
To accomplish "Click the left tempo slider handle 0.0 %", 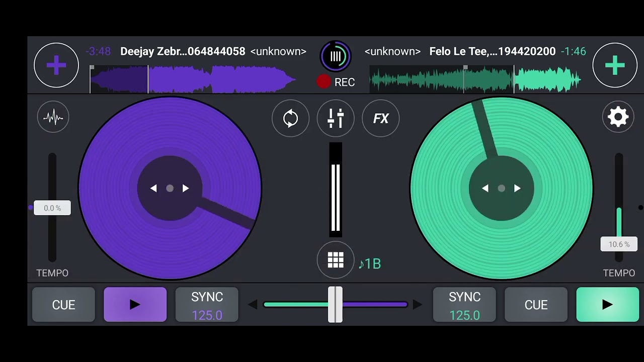I will pos(52,208).
